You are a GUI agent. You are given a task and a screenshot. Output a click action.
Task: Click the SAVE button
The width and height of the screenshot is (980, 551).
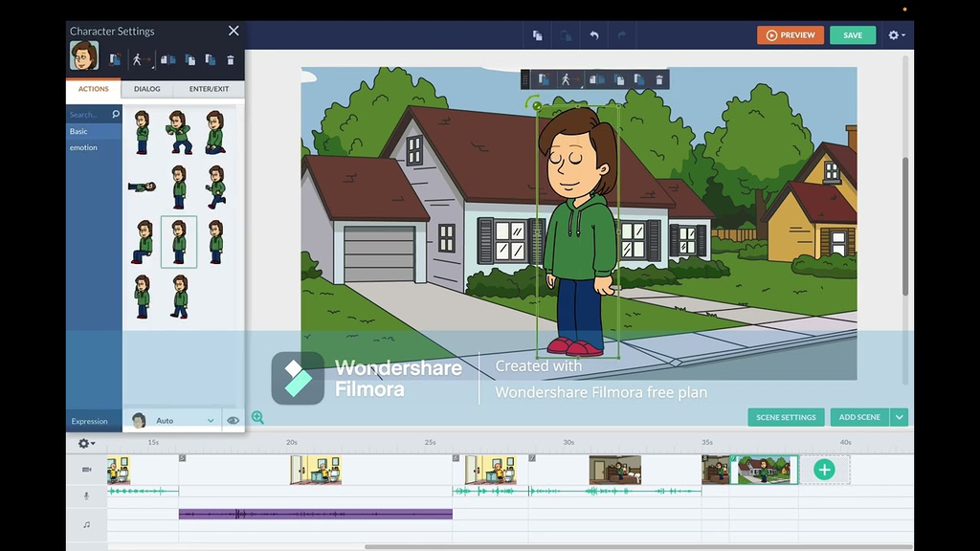click(853, 35)
